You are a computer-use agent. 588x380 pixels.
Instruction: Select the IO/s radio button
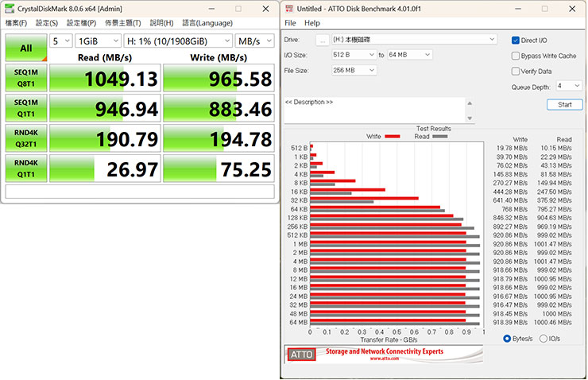[x=543, y=339]
